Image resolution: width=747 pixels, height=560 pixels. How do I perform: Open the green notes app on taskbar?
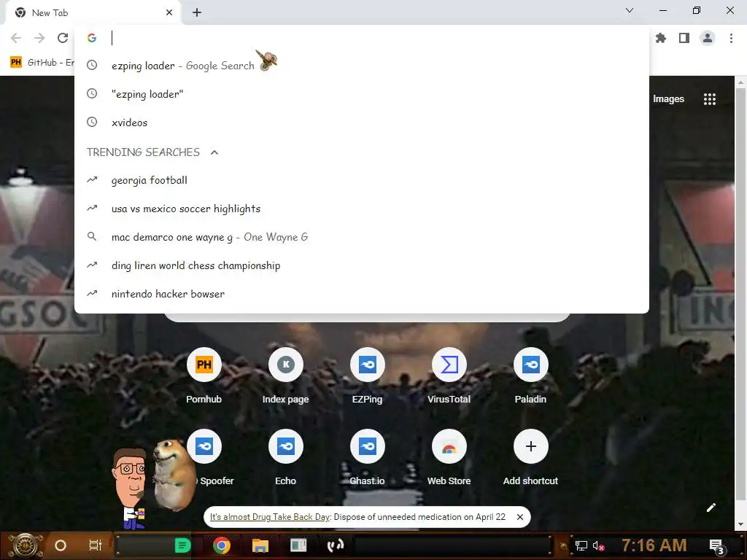[x=182, y=545]
